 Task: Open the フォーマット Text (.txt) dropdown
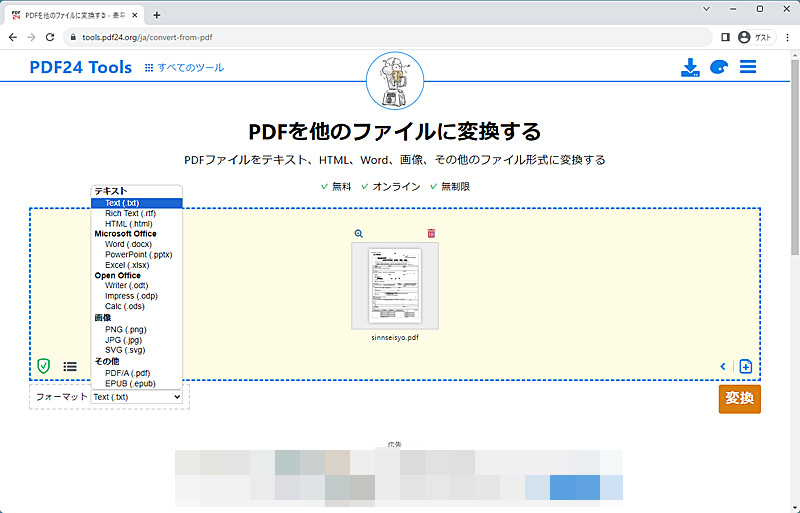tap(136, 397)
